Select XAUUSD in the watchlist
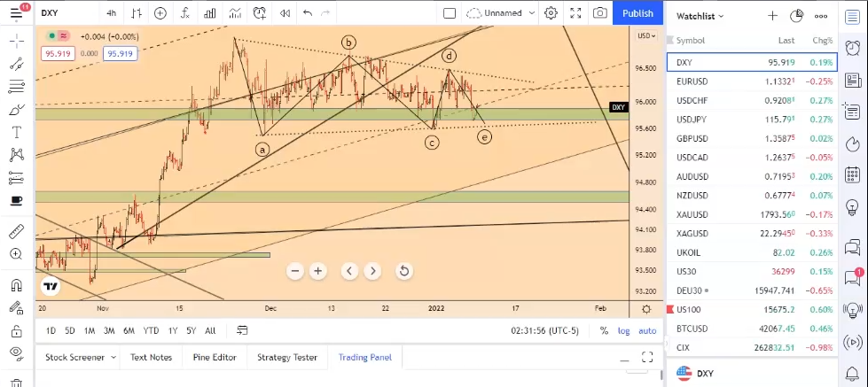Screen dimensions: 868x387 tap(692, 214)
